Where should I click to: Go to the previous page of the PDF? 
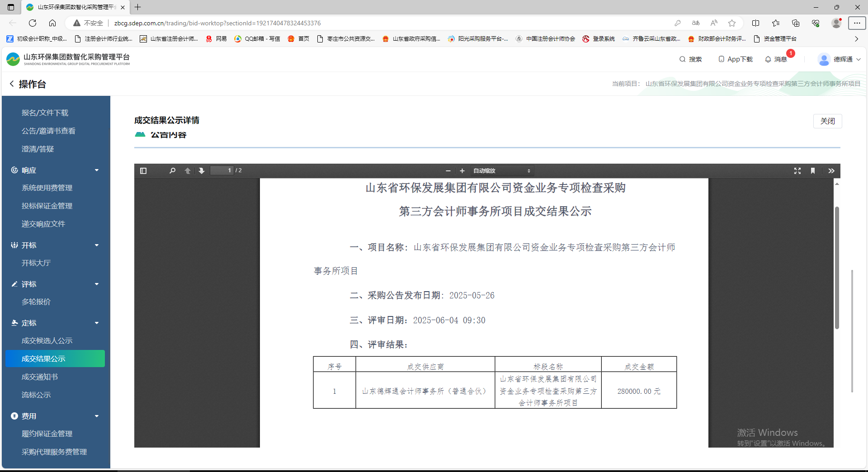[x=188, y=171]
